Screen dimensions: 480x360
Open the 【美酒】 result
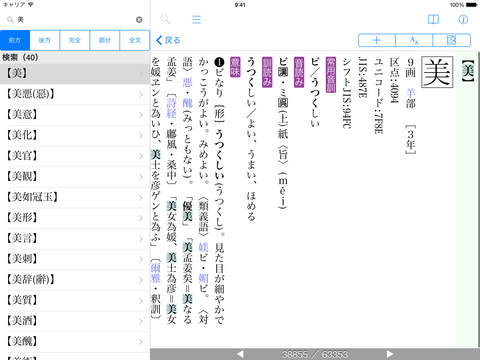click(x=75, y=321)
